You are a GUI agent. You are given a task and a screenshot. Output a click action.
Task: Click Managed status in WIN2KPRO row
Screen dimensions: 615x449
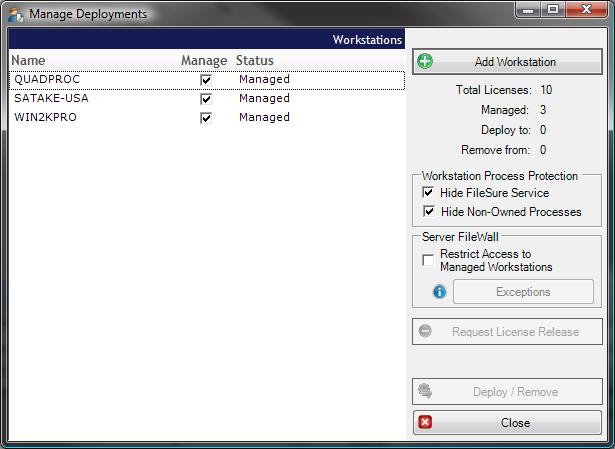264,117
